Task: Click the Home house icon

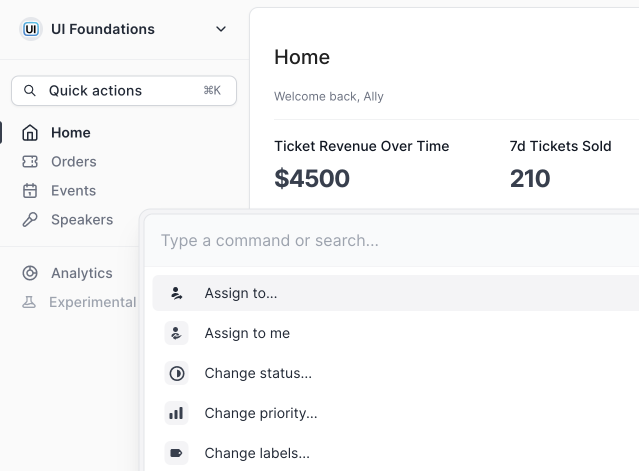Action: pyautogui.click(x=30, y=133)
